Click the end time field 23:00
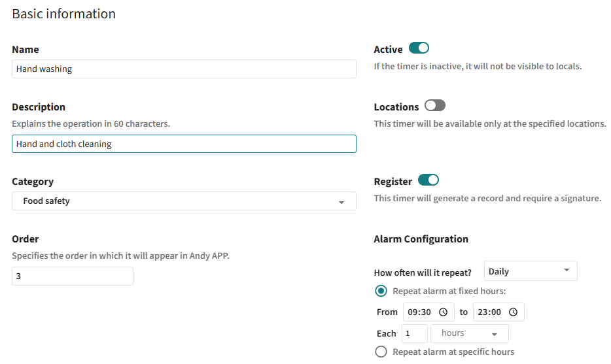611x364 pixels. point(498,312)
